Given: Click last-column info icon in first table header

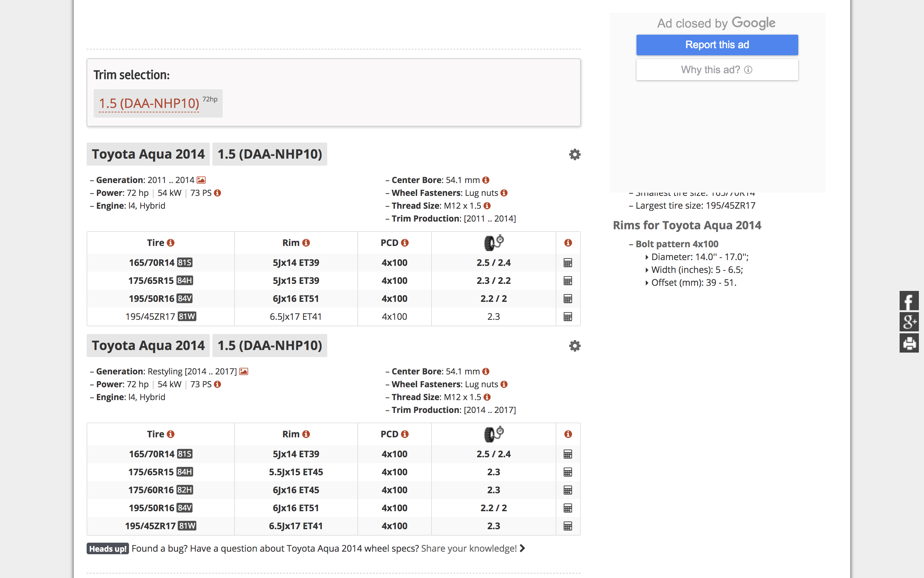Looking at the screenshot, I should click(x=568, y=243).
